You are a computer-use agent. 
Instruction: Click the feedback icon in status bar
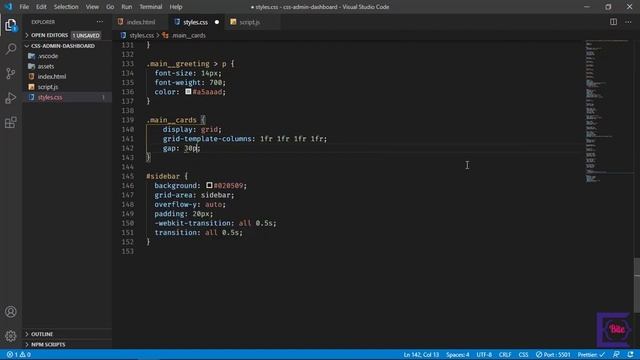[x=616, y=355]
